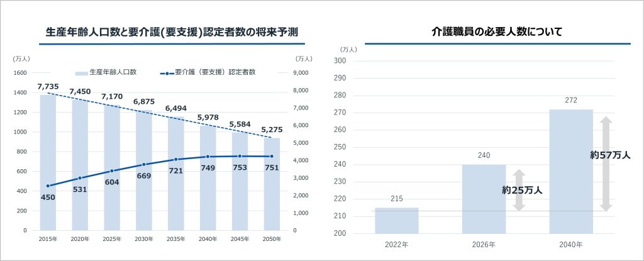Click the chart title 介護職員の必要人数について
Screen dimensions: 644x261
point(497,31)
